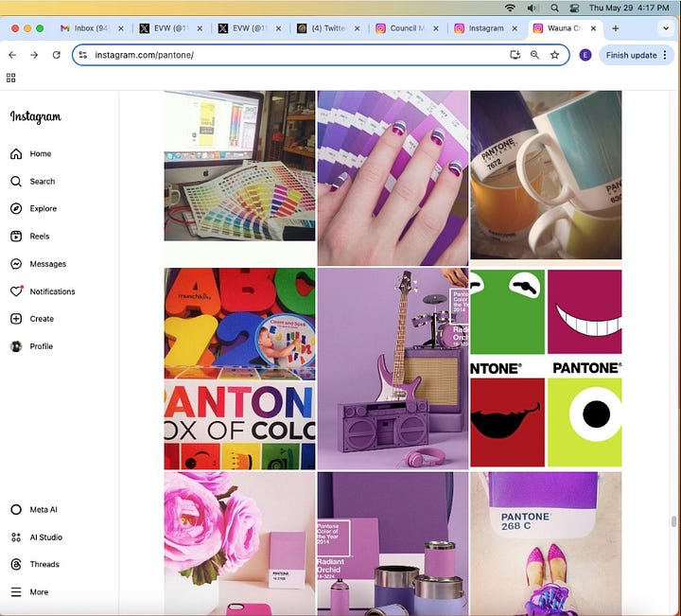Switch to the first EVW X tab

tap(171, 28)
